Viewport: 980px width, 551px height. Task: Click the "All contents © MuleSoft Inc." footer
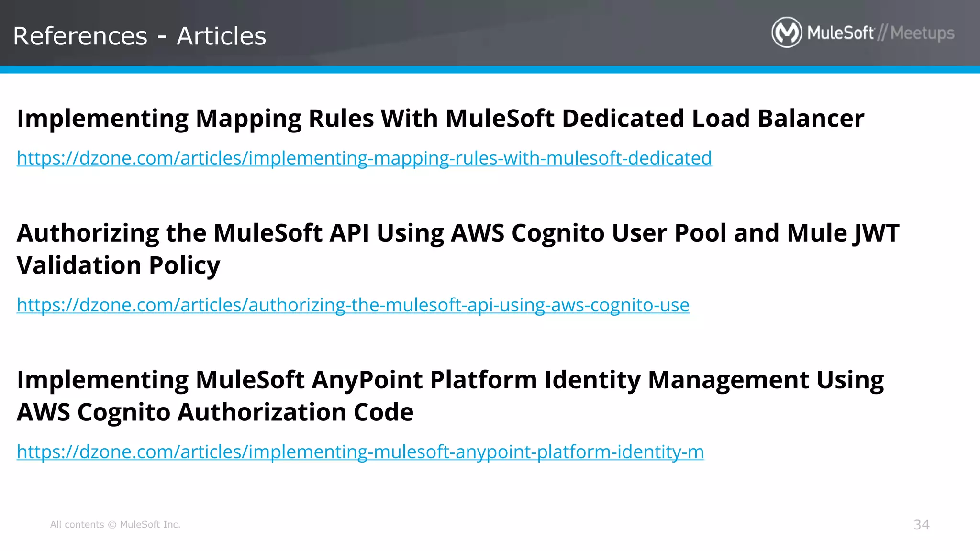click(x=115, y=525)
